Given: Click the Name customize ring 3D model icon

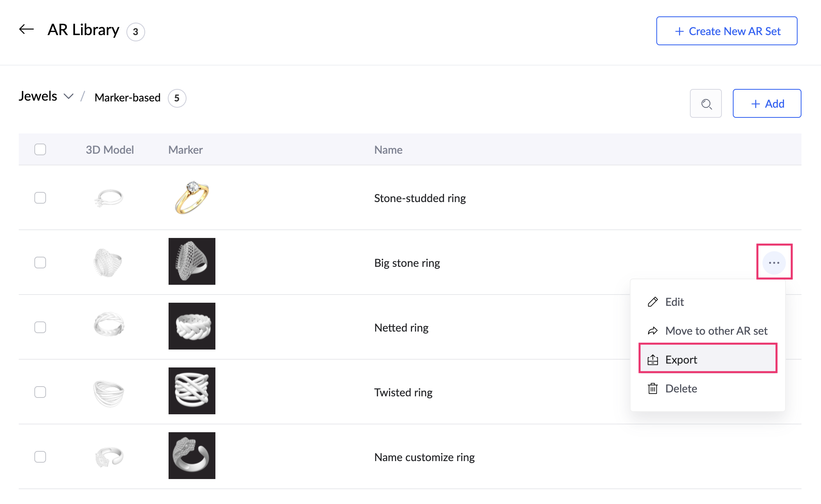Looking at the screenshot, I should point(109,457).
